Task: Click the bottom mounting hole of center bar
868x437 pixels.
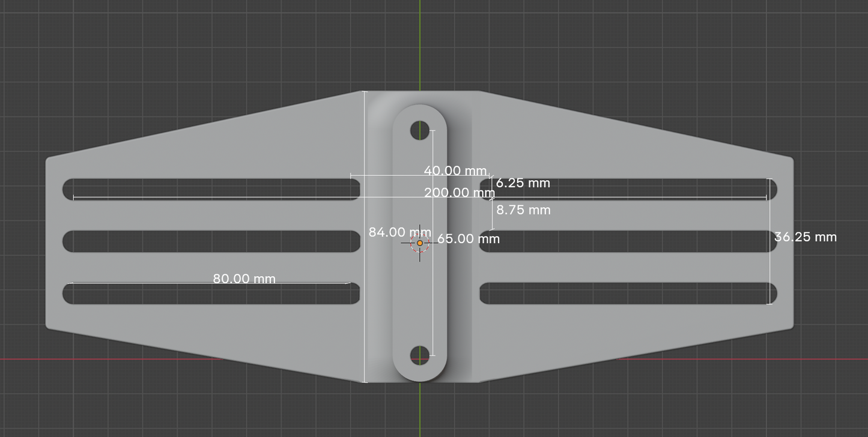Action: click(419, 355)
